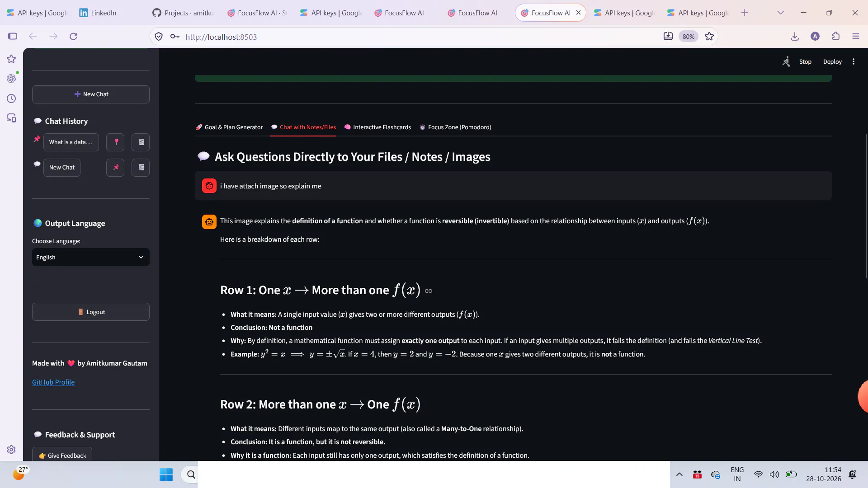Open history clock icon in sidebar
Image resolution: width=868 pixels, height=488 pixels.
click(x=11, y=99)
